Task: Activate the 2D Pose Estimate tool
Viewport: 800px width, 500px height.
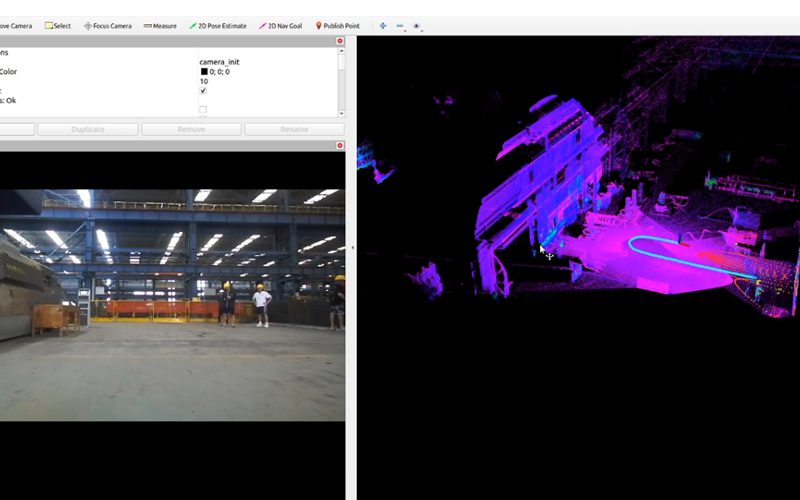Action: coord(220,25)
